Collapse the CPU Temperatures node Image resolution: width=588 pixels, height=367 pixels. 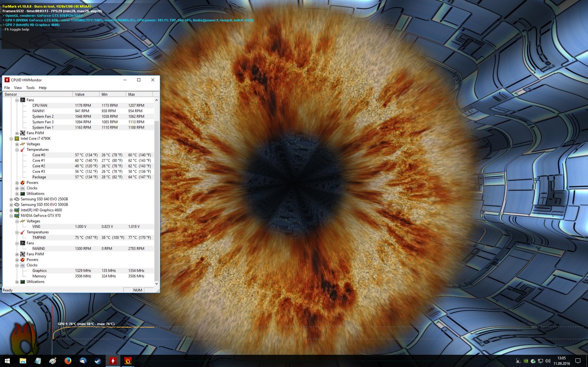(17, 150)
